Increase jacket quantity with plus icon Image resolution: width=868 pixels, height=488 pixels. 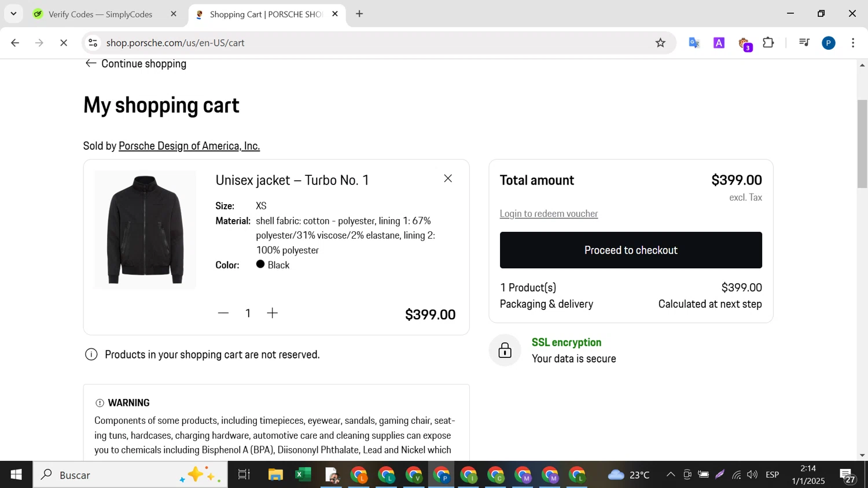(273, 313)
